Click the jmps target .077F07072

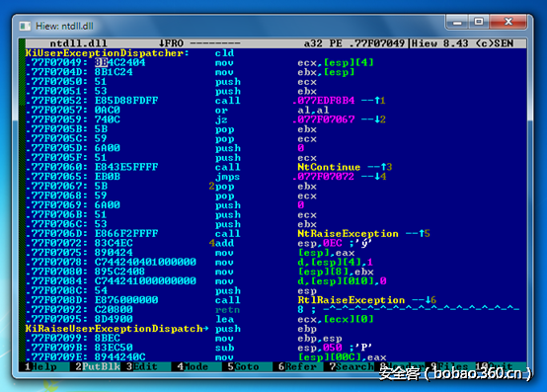(323, 177)
